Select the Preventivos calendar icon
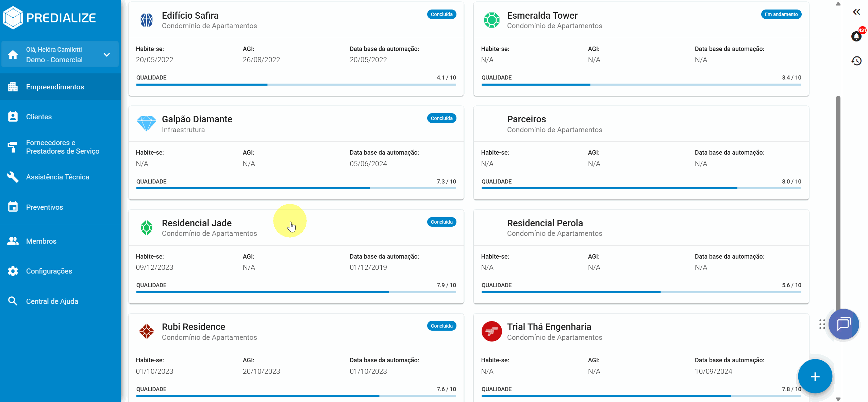Image resolution: width=868 pixels, height=402 pixels. [13, 207]
